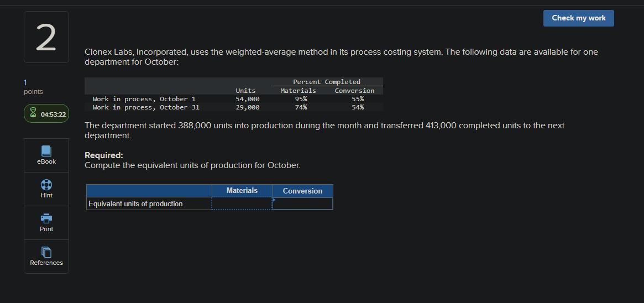
Task: Click the 54% conversion value
Action: (x=357, y=107)
